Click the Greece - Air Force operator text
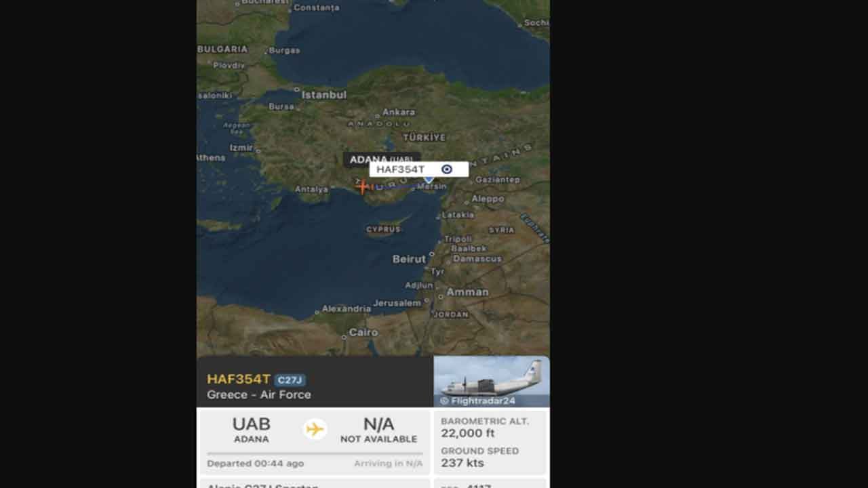The width and height of the screenshot is (868, 488). pos(259,394)
